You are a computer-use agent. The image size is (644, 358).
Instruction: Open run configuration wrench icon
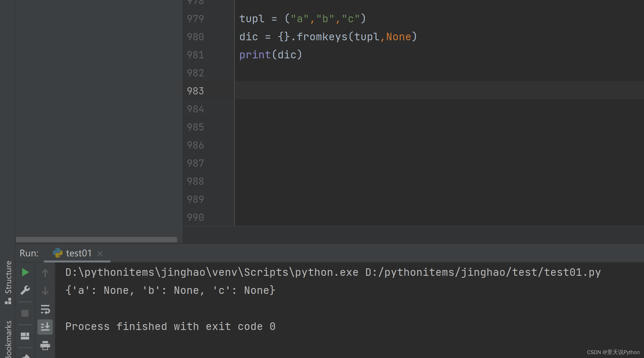point(25,290)
